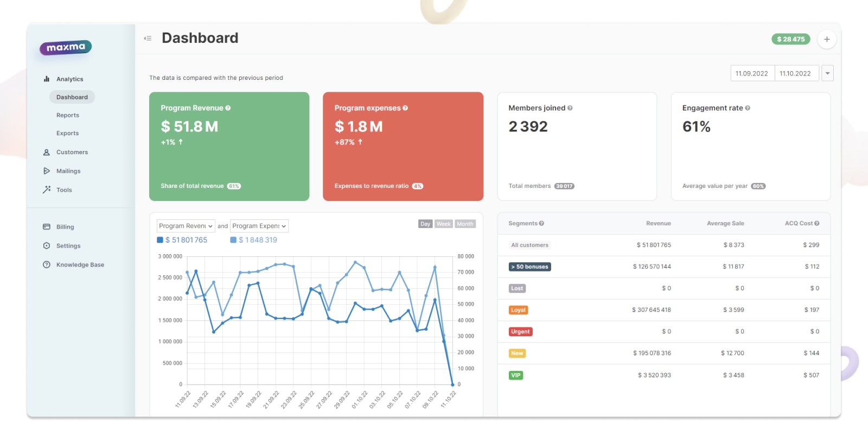Click the plus button in header
The image size is (868, 441).
827,39
